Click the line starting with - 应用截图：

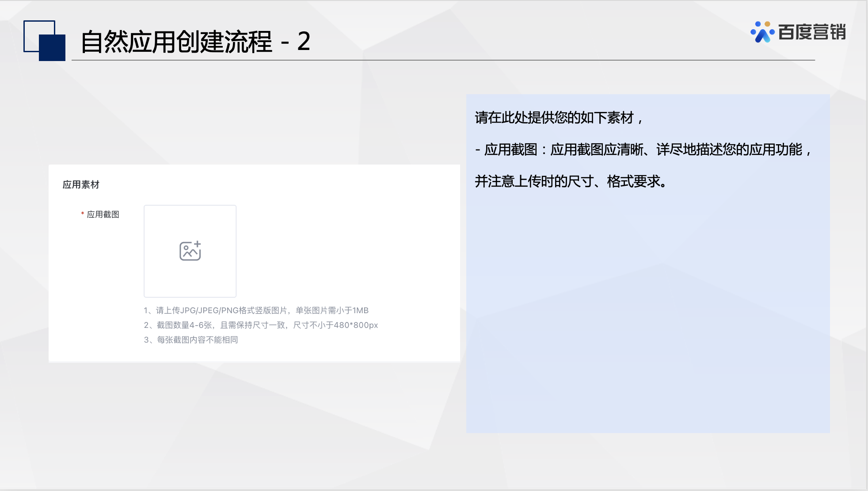coord(643,150)
